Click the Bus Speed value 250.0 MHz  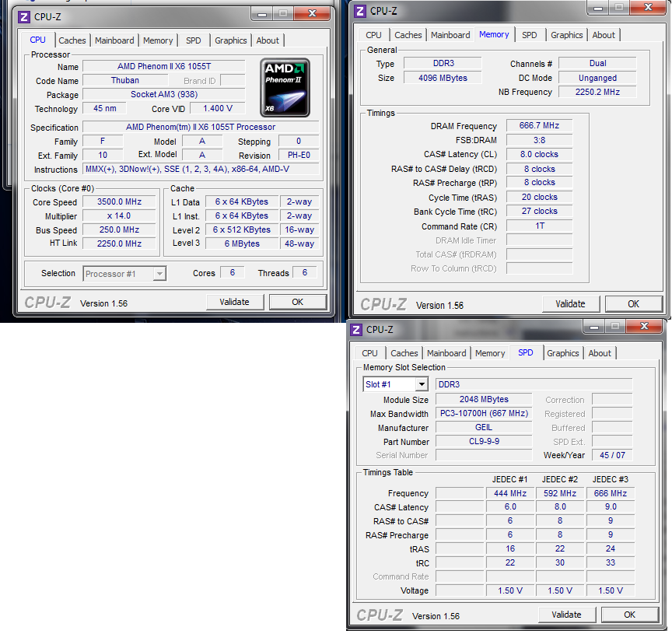point(119,229)
